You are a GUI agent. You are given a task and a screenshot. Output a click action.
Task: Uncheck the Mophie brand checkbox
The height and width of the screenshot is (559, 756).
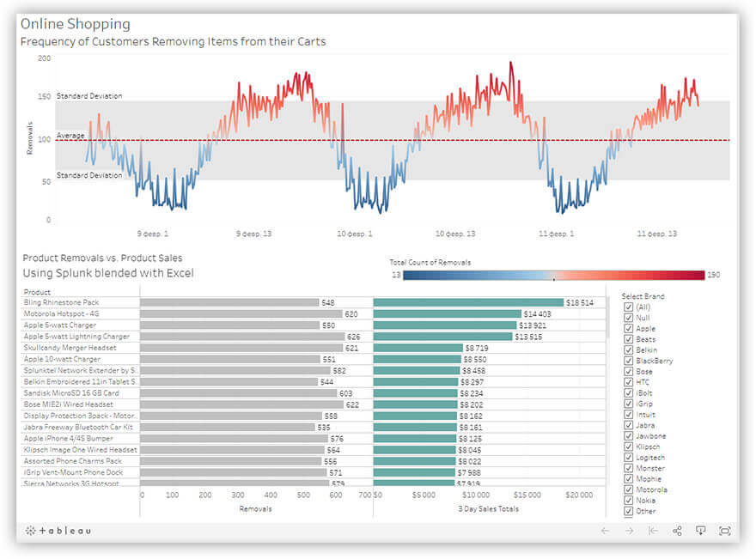point(628,478)
